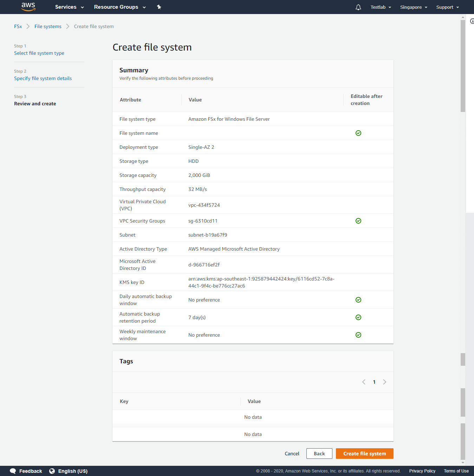
Task: Click the KMS key ARN value
Action: [261, 282]
